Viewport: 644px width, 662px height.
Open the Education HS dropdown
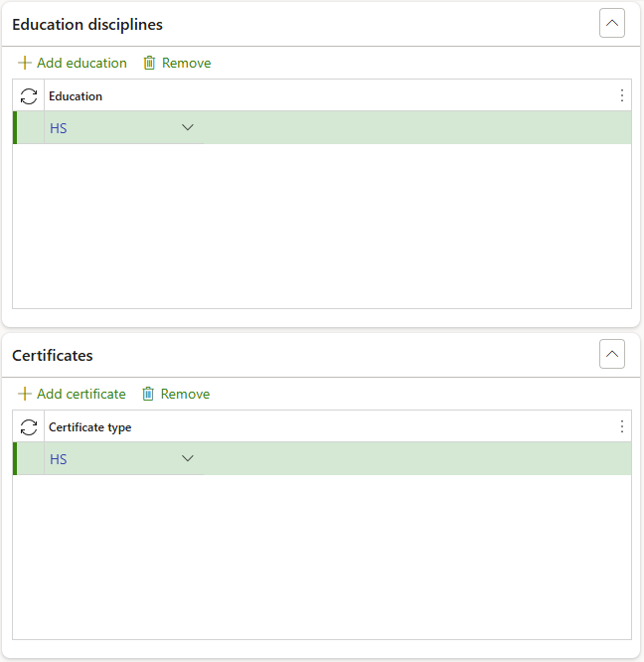[188, 127]
